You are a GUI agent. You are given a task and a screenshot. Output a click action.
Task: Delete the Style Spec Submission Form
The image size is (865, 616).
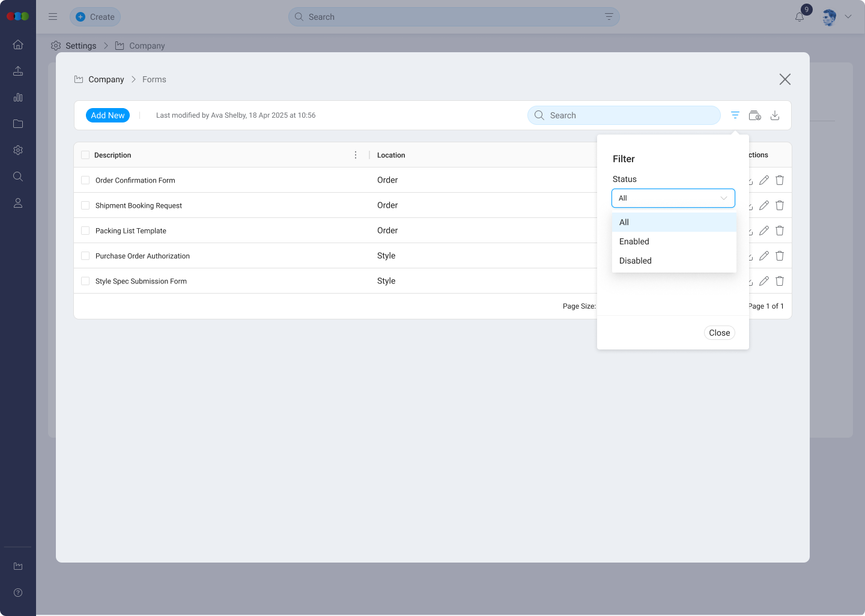[x=780, y=281]
